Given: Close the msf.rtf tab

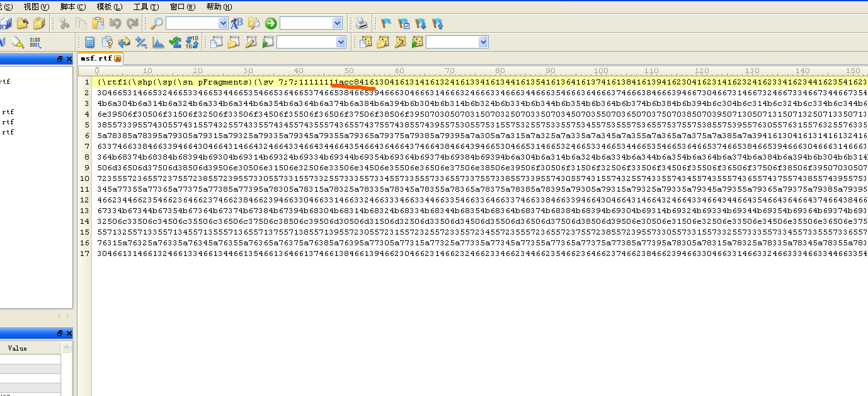Looking at the screenshot, I should [117, 59].
